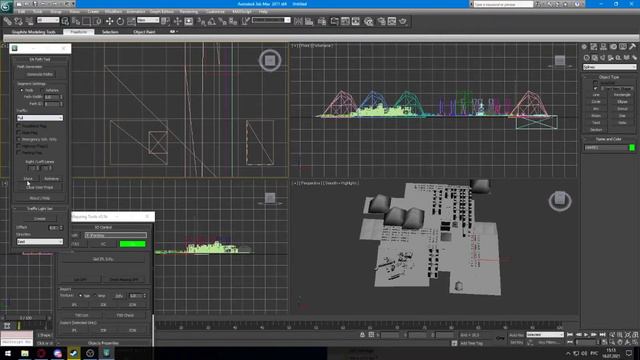Click the Zoom Extents All navigation icon

635,335
